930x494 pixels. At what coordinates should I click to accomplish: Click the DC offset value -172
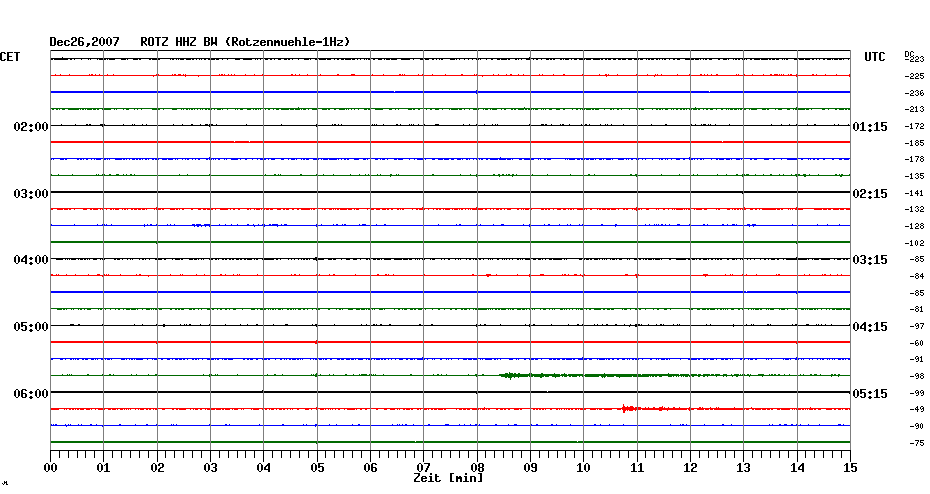tap(914, 126)
